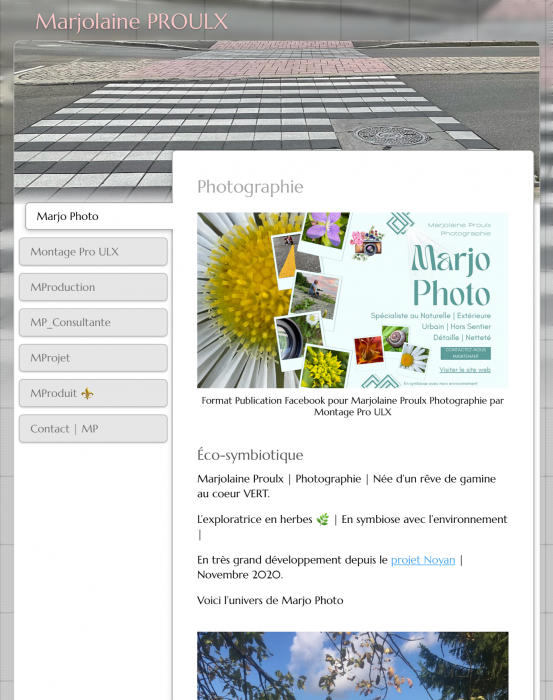This screenshot has height=700, width=553.
Task: Click the camera with flowers icon in banner
Action: click(367, 243)
